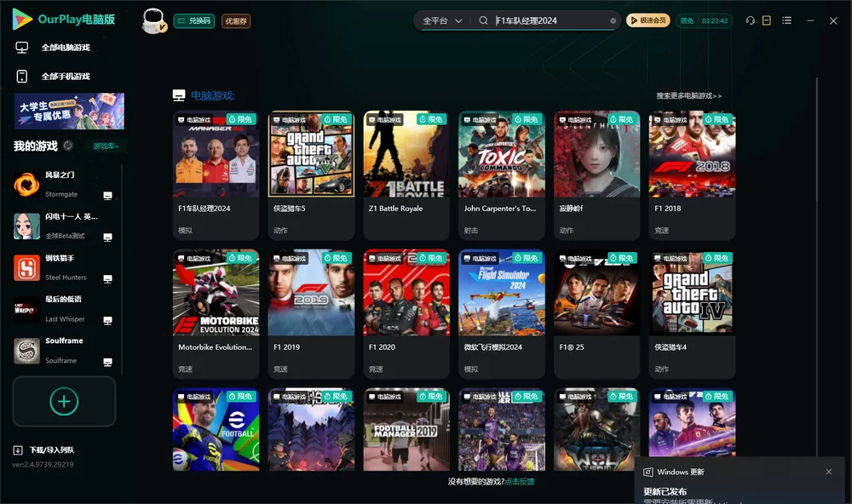This screenshot has width=852, height=504.
Task: Open the Football Manager 2019 card
Action: coord(406,429)
